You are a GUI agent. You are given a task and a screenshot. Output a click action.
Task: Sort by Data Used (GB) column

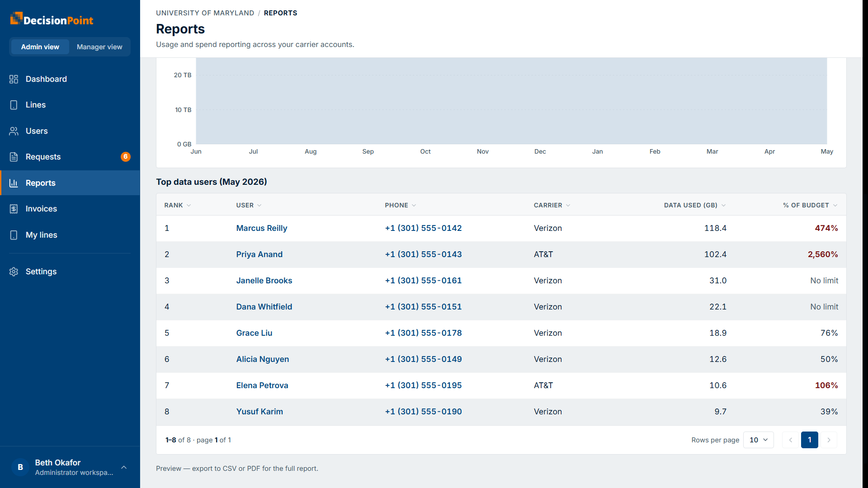[x=695, y=205]
